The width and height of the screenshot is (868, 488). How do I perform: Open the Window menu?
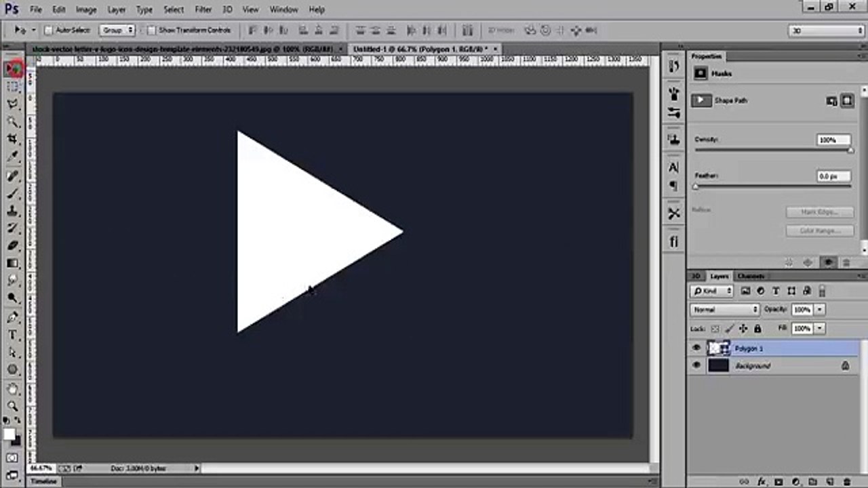[283, 9]
